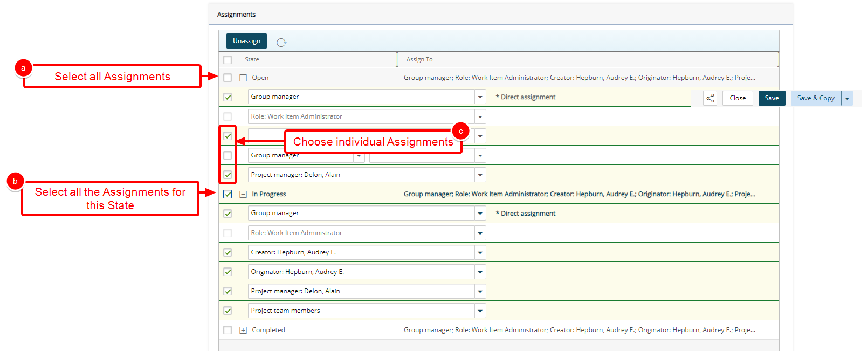This screenshot has width=868, height=351.
Task: Uncheck Project manager: Delon, Alain checkbox under In Progress
Action: click(228, 291)
